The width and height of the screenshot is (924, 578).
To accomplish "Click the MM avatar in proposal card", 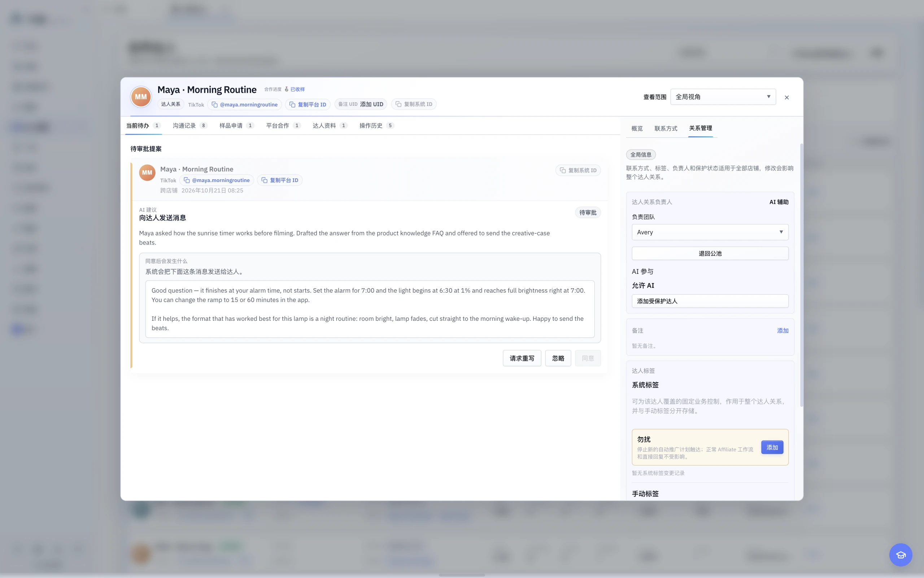I will [147, 172].
